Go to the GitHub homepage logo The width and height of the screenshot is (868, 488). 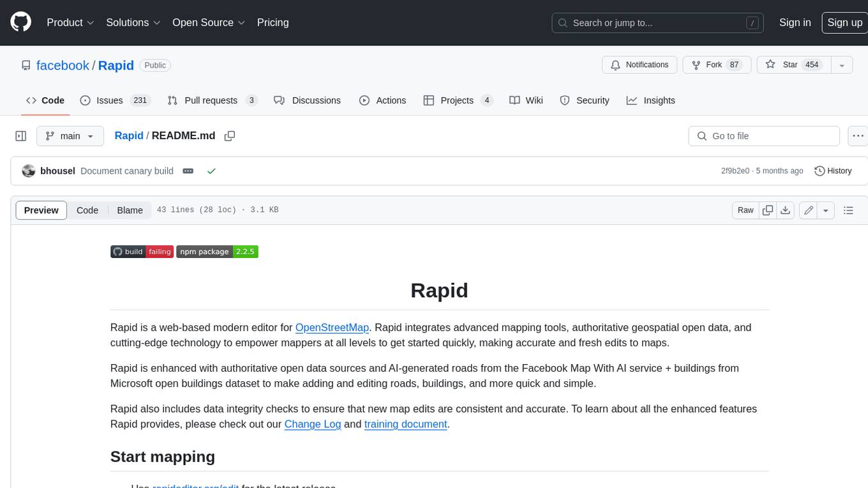[x=20, y=22]
